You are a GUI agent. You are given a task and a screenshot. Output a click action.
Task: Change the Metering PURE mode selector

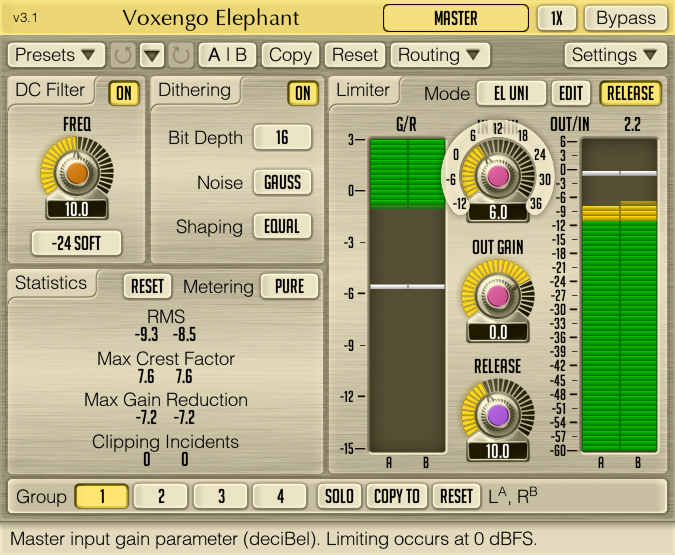pos(290,286)
